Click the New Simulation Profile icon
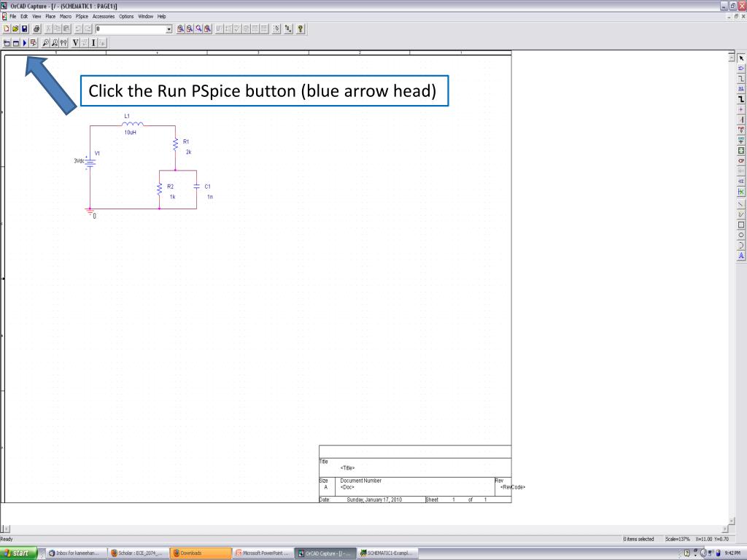This screenshot has width=747, height=560. [7, 43]
